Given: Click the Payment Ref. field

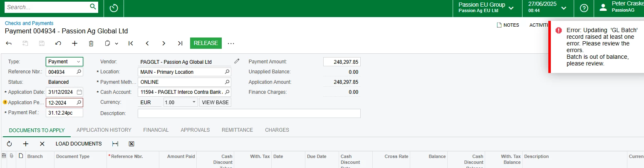Looking at the screenshot, I should pyautogui.click(x=64, y=113).
